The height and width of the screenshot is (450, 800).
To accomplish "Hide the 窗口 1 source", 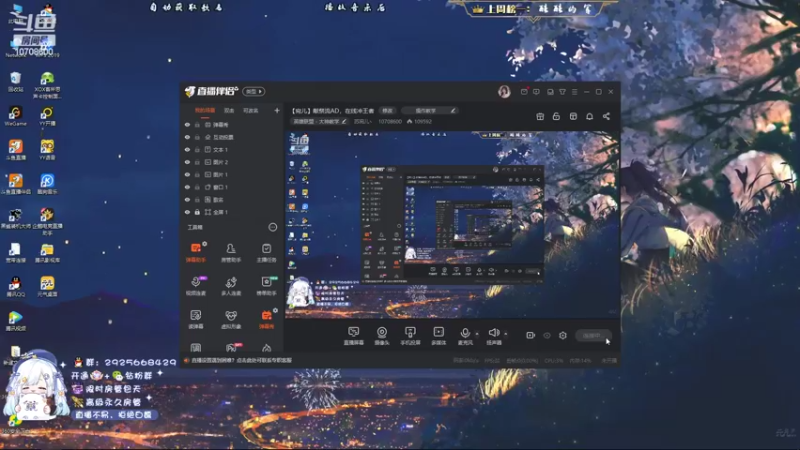I will [187, 187].
